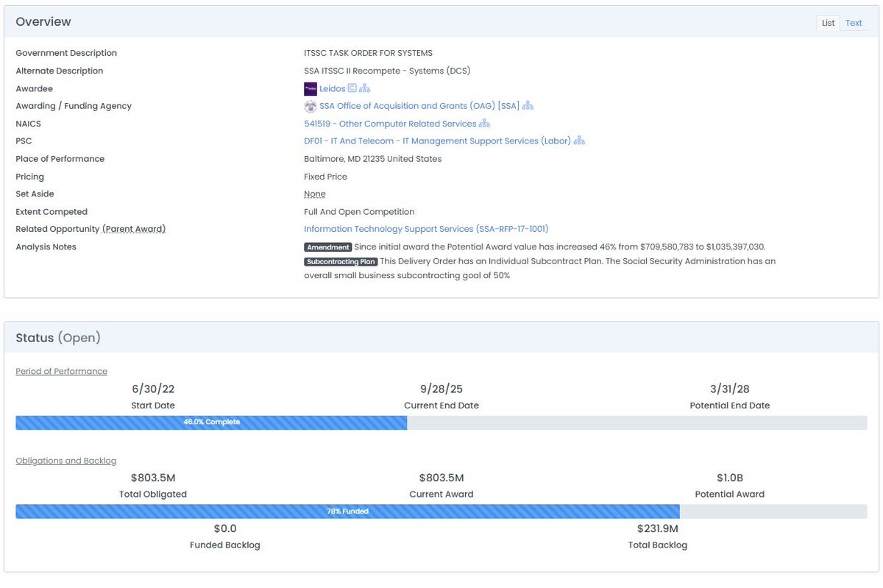Switch to the List view tab
This screenshot has width=883, height=588.
[x=828, y=23]
